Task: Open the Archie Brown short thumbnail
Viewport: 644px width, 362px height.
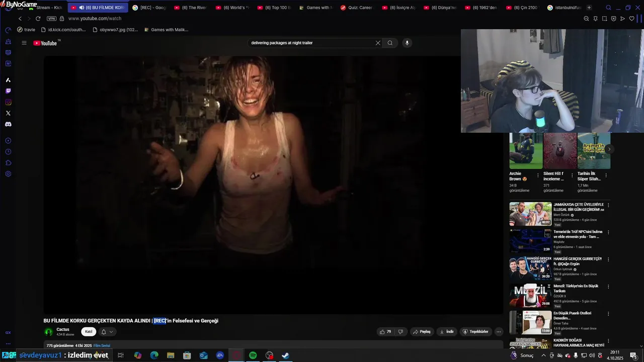Action: pos(526,151)
